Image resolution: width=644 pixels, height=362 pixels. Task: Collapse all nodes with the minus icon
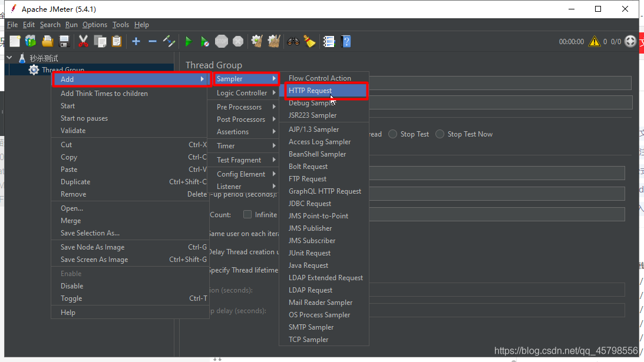(x=153, y=41)
